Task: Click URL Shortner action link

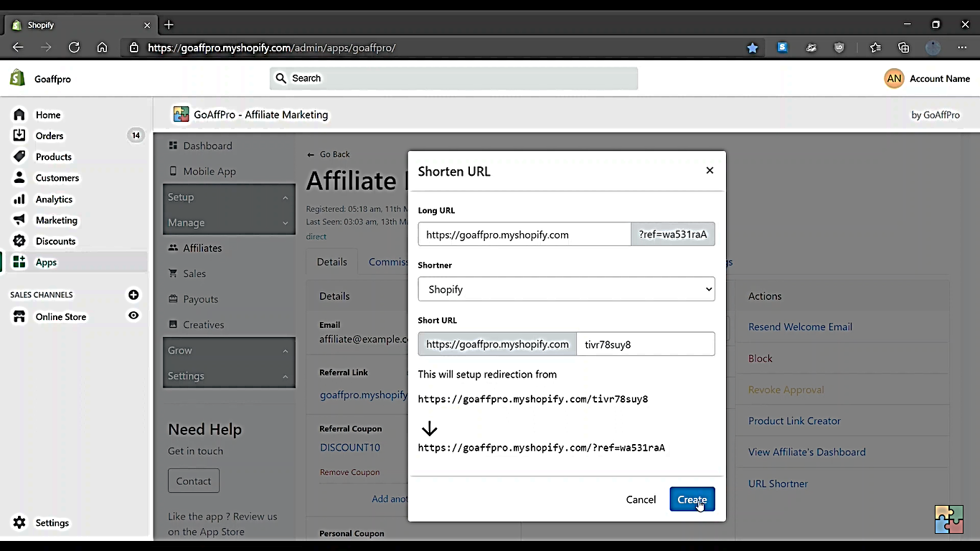Action: (x=778, y=484)
